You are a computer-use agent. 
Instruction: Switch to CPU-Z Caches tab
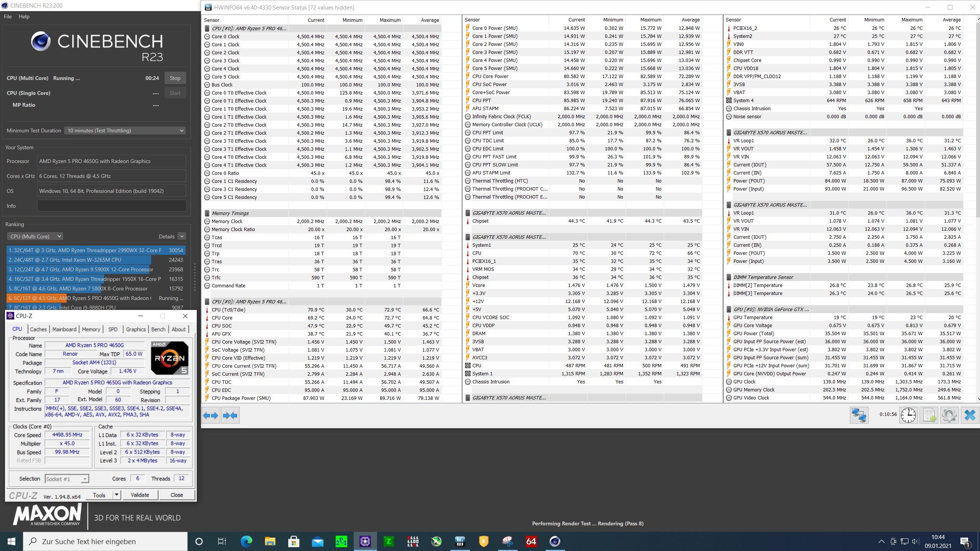coord(38,329)
